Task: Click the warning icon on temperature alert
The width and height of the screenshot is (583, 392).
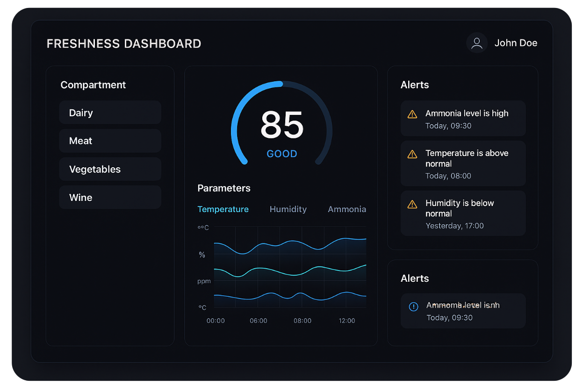Action: (412, 154)
